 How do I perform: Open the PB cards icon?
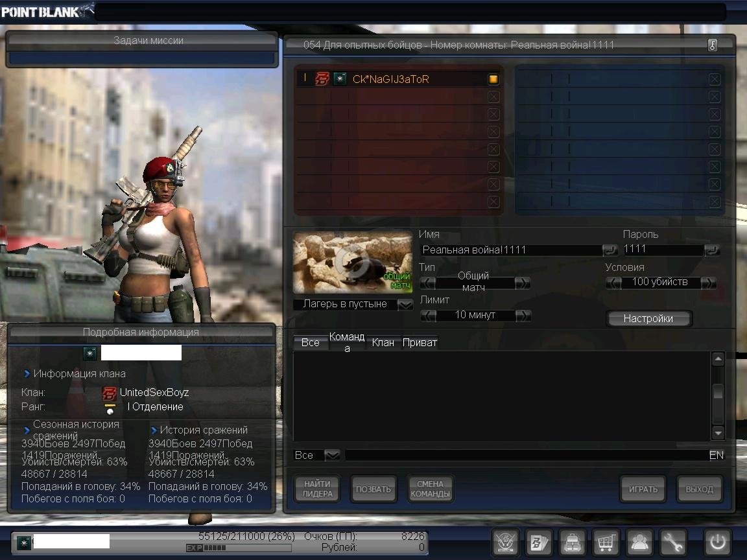coord(538,541)
